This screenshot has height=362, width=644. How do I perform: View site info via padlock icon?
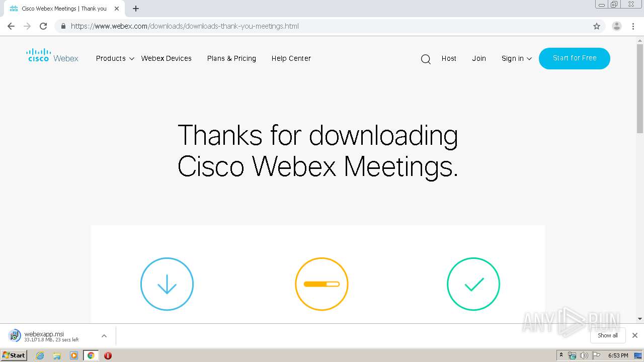pyautogui.click(x=63, y=26)
